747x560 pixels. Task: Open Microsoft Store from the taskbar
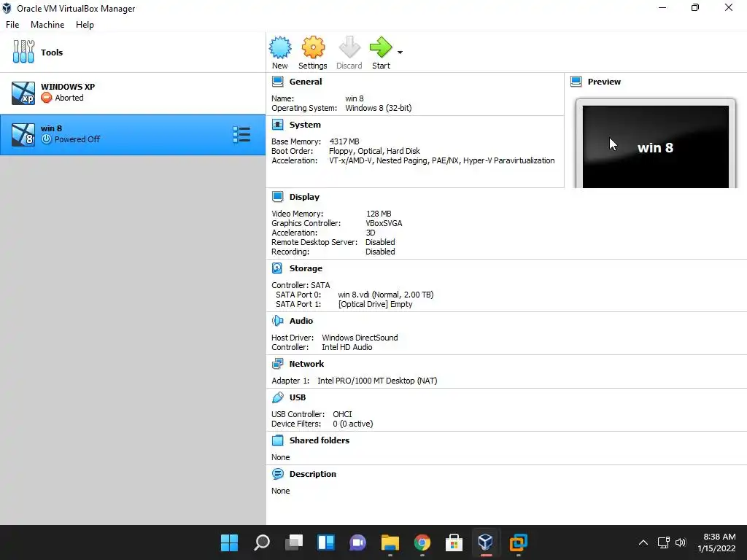point(454,542)
